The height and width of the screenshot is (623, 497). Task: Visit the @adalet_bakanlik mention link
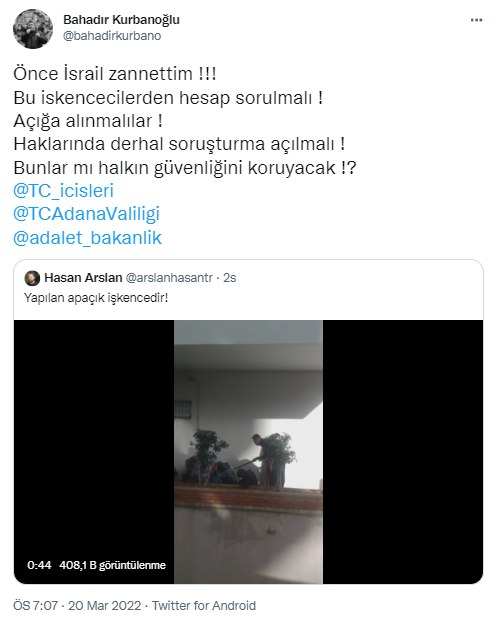coord(87,238)
